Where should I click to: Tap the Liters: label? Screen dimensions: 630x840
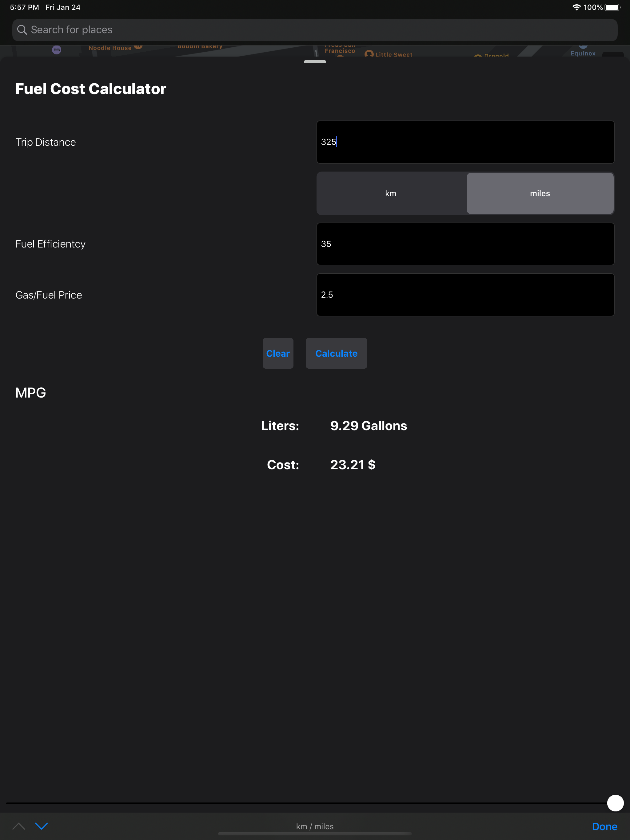280,426
